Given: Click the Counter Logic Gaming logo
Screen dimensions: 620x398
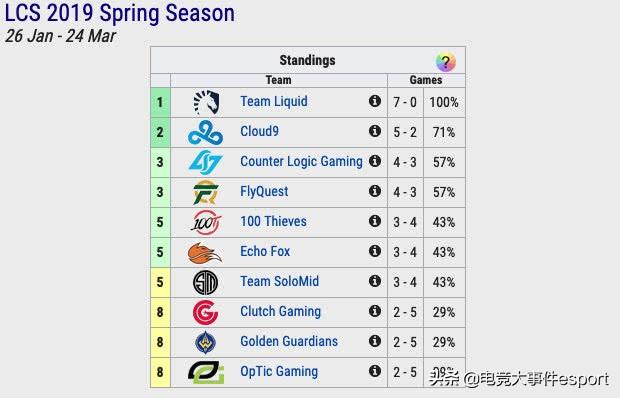Looking at the screenshot, I should (x=205, y=162).
